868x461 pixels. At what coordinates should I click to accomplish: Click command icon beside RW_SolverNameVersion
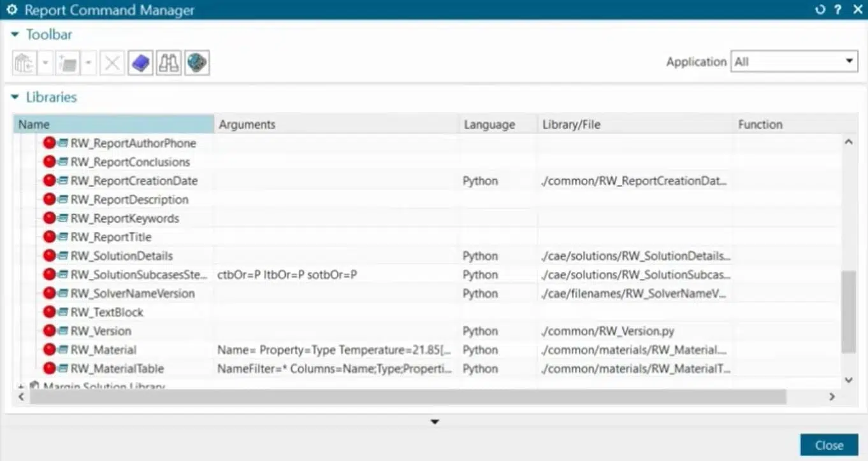coord(63,294)
